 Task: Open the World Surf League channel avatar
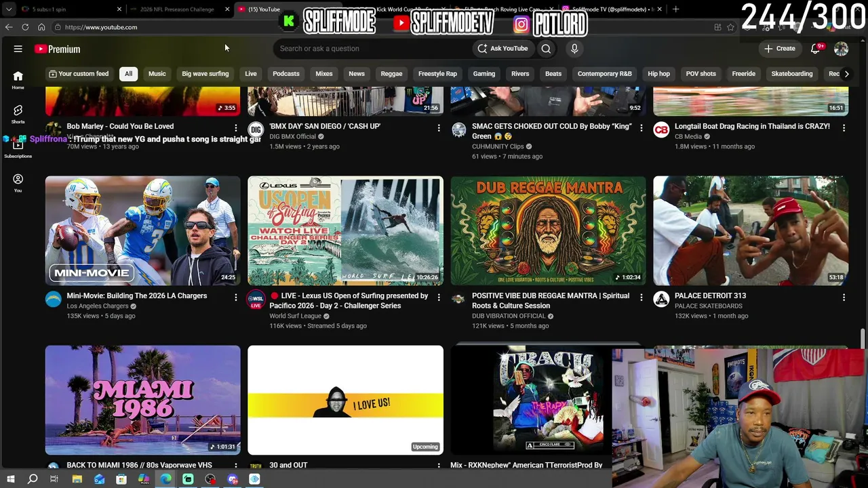(256, 300)
